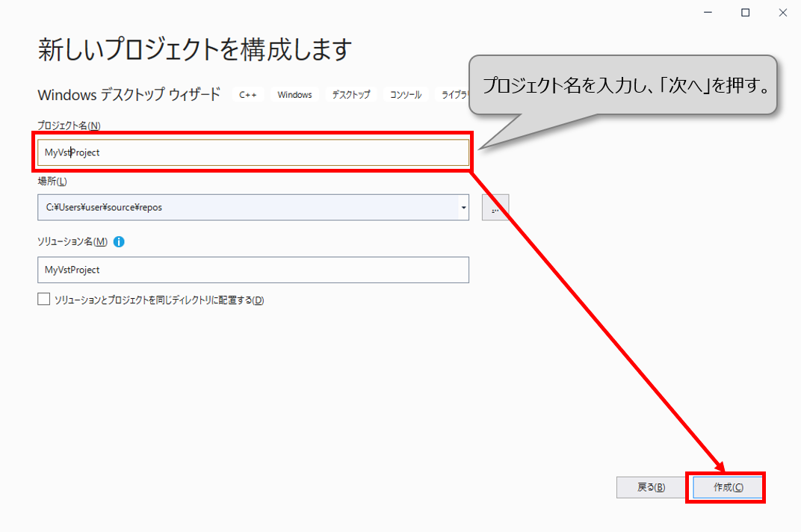This screenshot has height=532, width=801.
Task: Click the ソリューション名(M) label
Action: [x=72, y=242]
